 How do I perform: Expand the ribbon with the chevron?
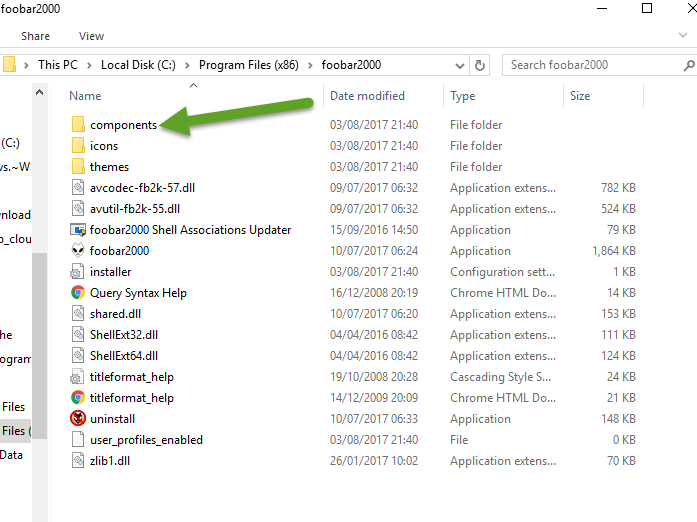point(682,35)
